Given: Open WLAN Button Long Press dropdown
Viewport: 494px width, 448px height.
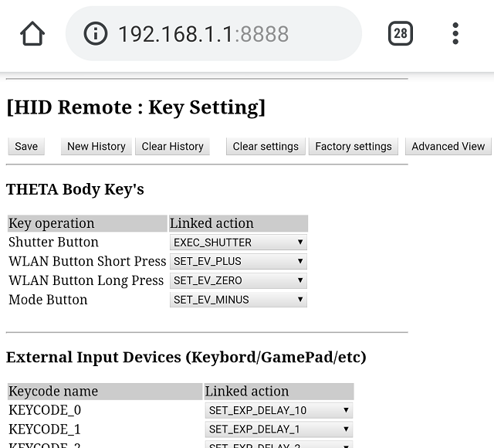Looking at the screenshot, I should coord(238,280).
